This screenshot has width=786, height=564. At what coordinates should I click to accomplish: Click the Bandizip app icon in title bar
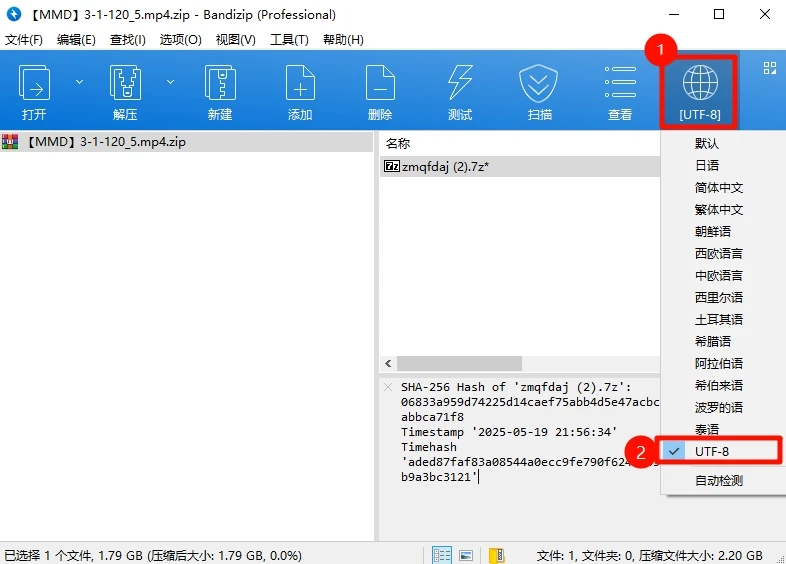(14, 14)
